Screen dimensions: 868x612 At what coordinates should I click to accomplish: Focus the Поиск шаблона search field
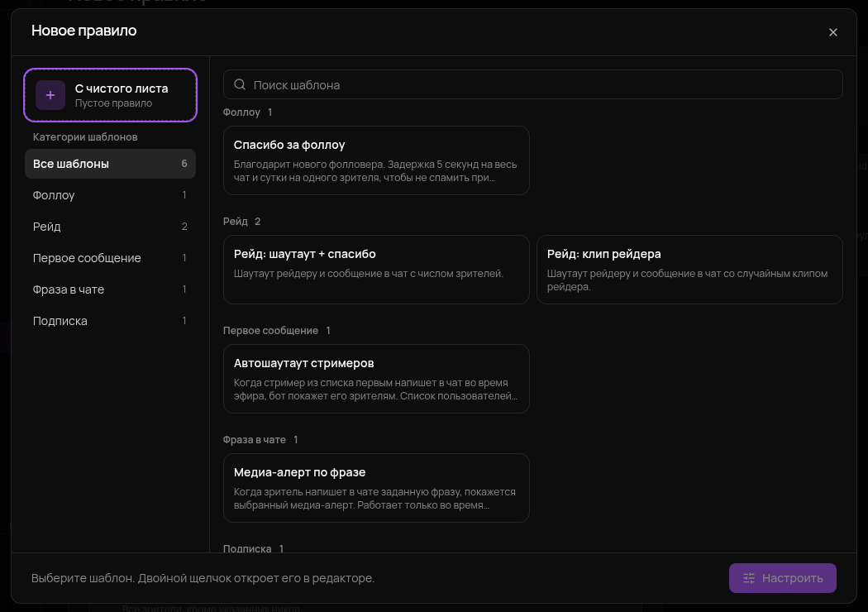click(x=532, y=84)
